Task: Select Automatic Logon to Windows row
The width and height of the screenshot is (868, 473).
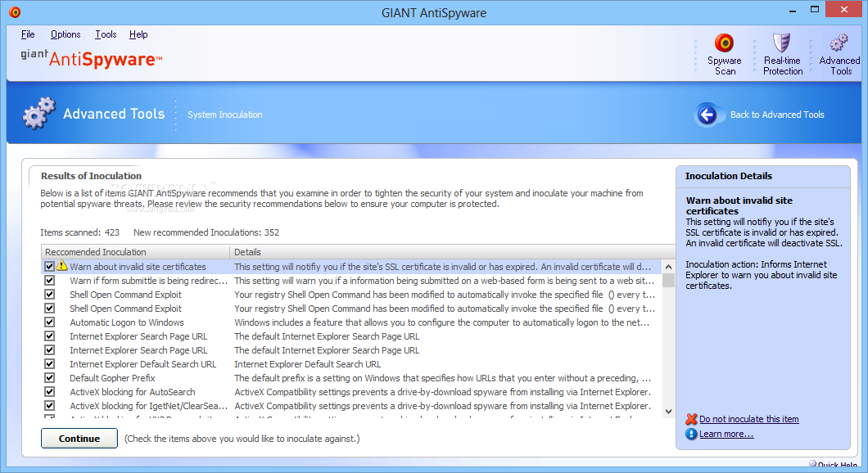Action: coord(351,322)
